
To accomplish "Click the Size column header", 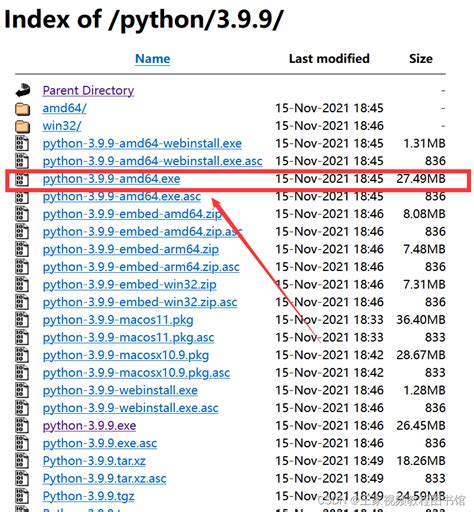I will click(x=421, y=59).
